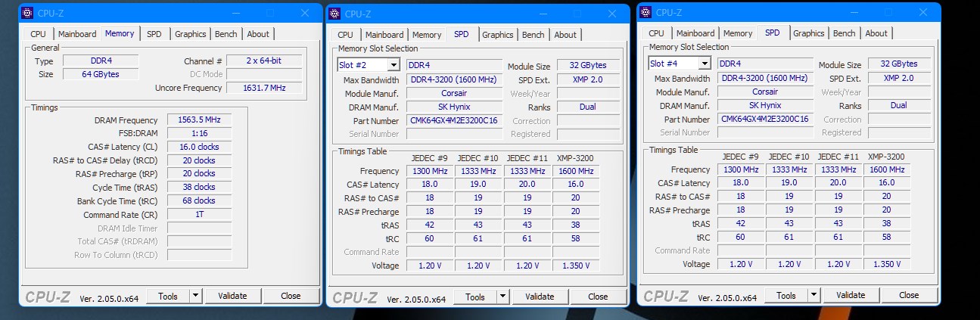Click the CAS# Latency value 16.0 clocks

199,148
